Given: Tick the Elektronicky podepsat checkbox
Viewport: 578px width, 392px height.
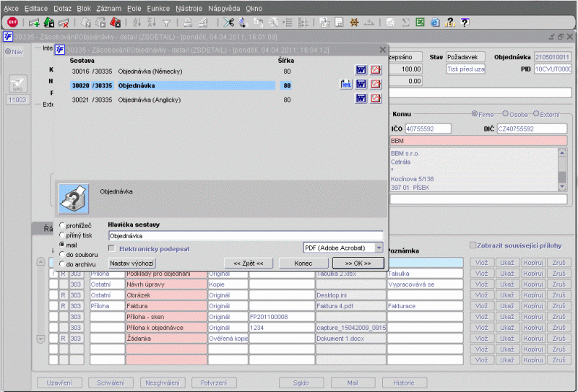Looking at the screenshot, I should [112, 248].
